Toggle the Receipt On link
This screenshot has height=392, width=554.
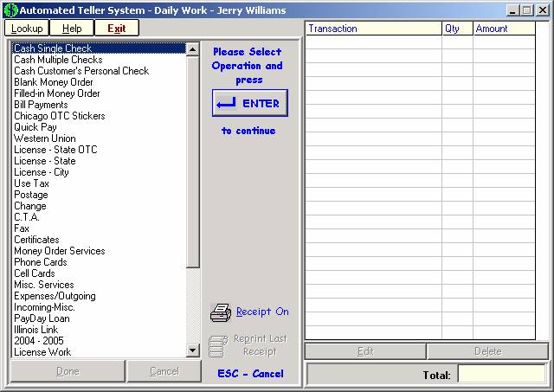point(262,312)
